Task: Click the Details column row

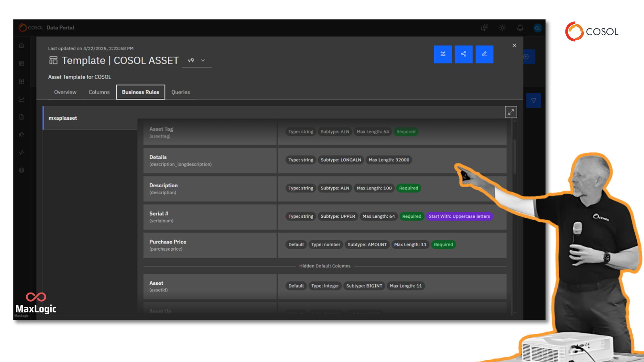Action: (x=325, y=161)
